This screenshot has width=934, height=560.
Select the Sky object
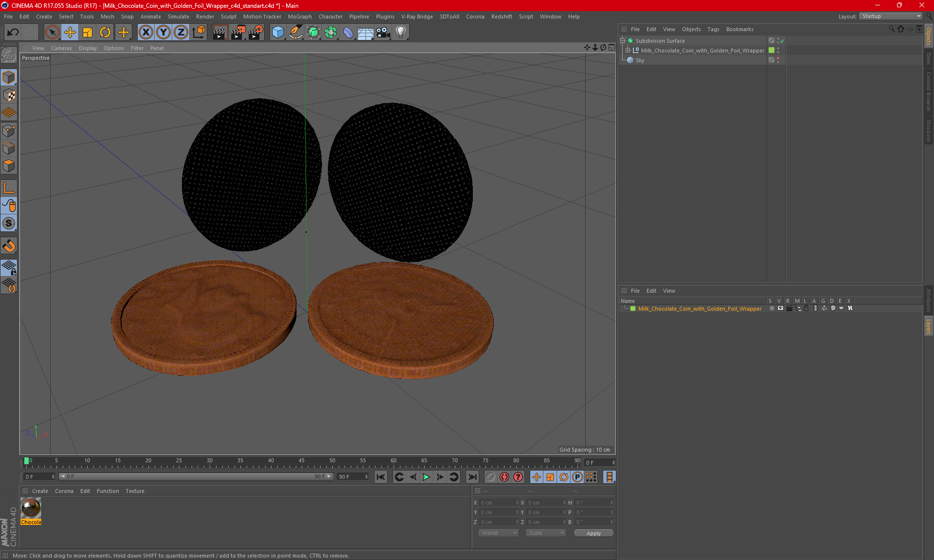640,60
